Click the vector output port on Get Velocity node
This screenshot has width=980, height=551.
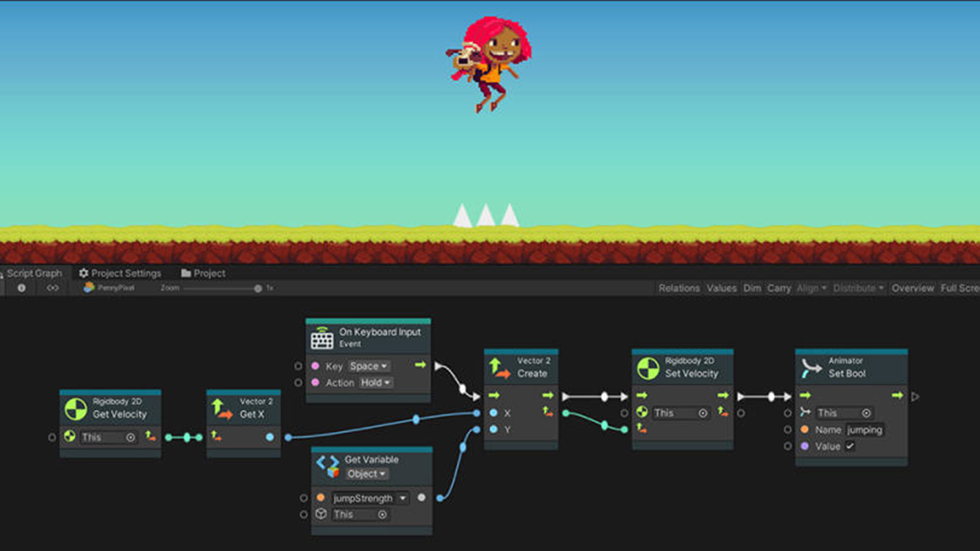150,436
